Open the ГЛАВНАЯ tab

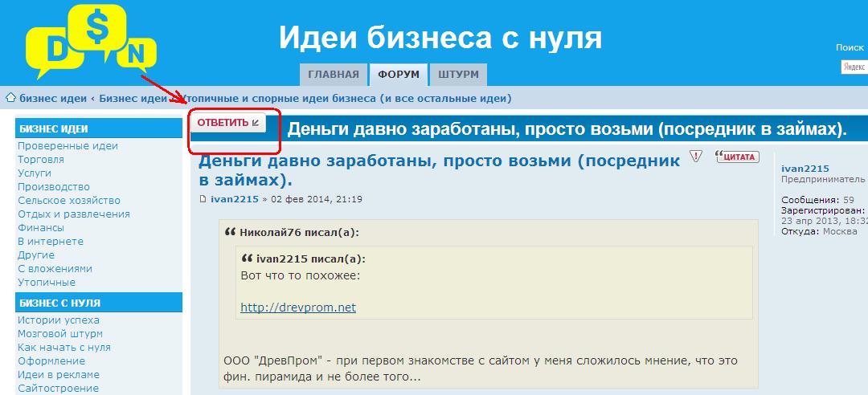point(334,75)
